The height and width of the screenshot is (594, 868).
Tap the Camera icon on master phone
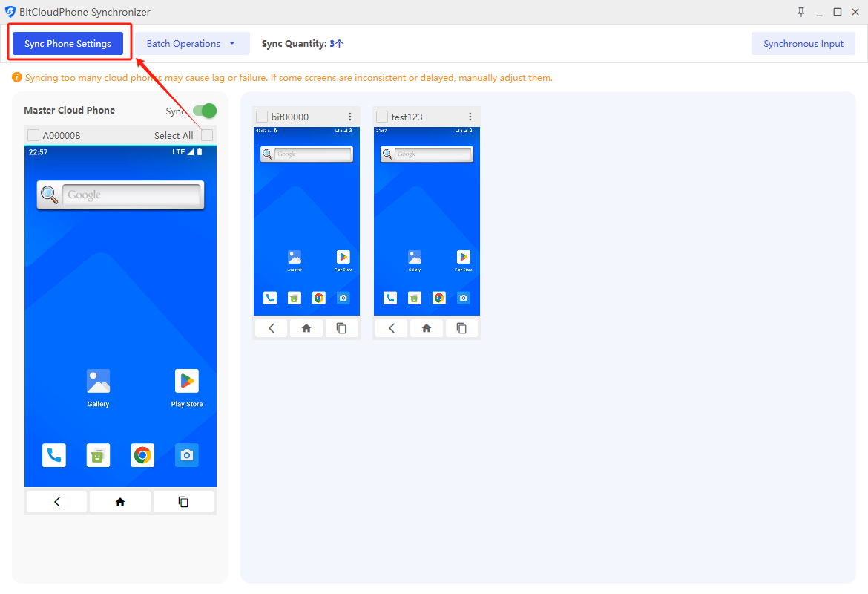tap(187, 455)
